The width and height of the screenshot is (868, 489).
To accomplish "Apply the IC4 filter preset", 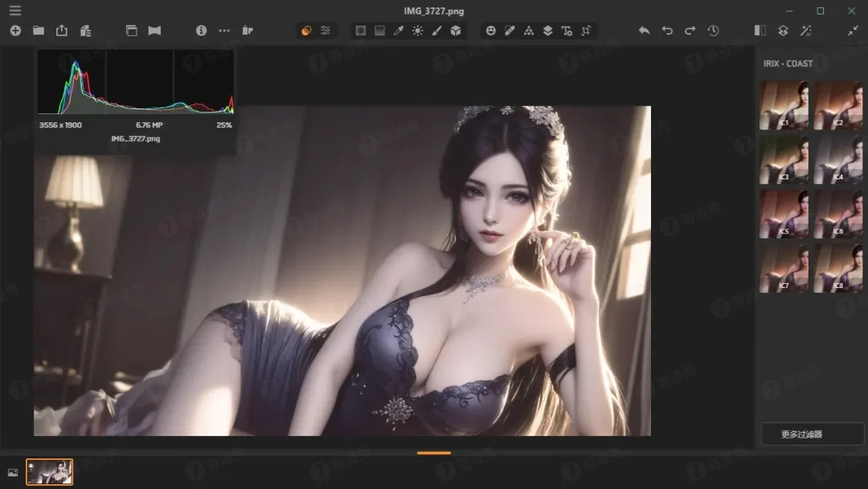I will pyautogui.click(x=838, y=160).
